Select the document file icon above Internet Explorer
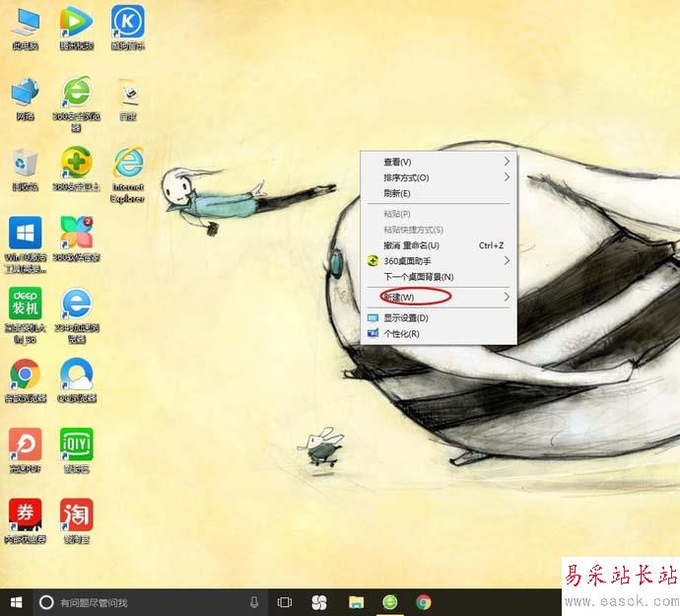Screen dimensions: 680x616 [128, 99]
